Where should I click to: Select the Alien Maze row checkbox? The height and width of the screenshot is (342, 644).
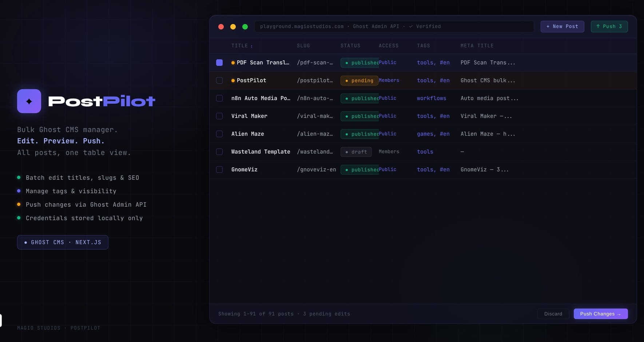pos(219,134)
